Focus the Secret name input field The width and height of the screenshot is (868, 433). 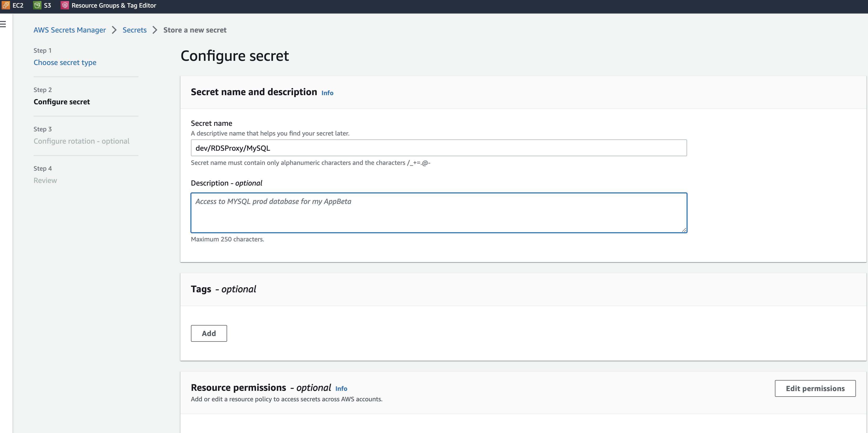point(438,148)
